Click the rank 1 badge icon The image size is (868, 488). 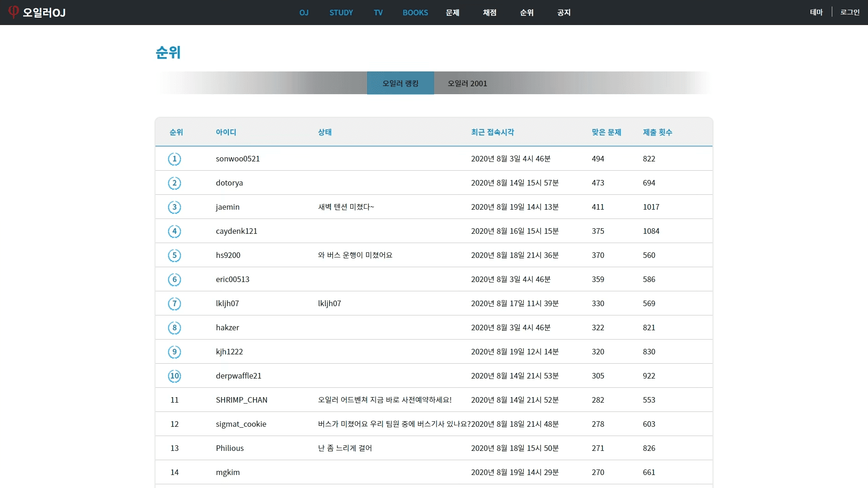pos(175,159)
